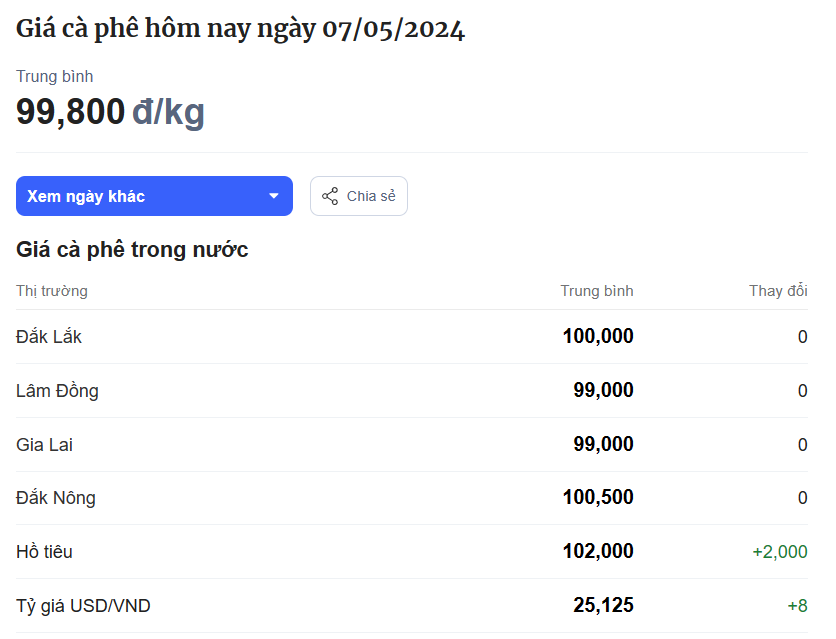Click the 100,000 price for Đắk Lắk
The image size is (836, 639).
coord(598,336)
